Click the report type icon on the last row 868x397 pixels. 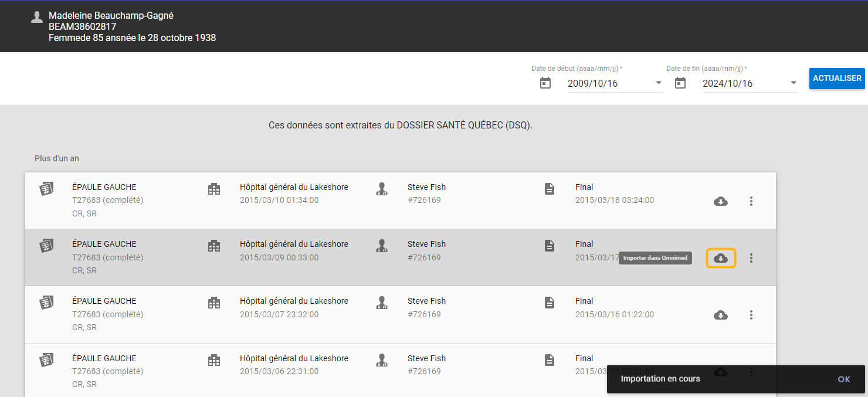pyautogui.click(x=47, y=360)
